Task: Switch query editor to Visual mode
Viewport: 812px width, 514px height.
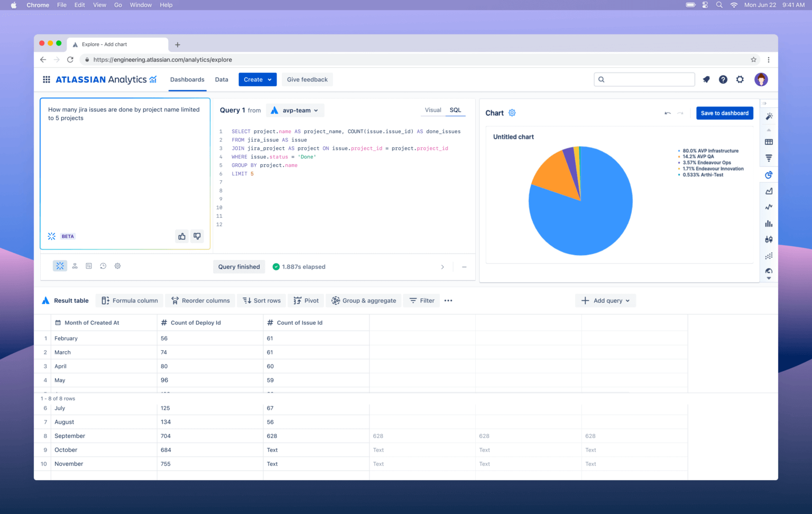Action: (x=432, y=110)
